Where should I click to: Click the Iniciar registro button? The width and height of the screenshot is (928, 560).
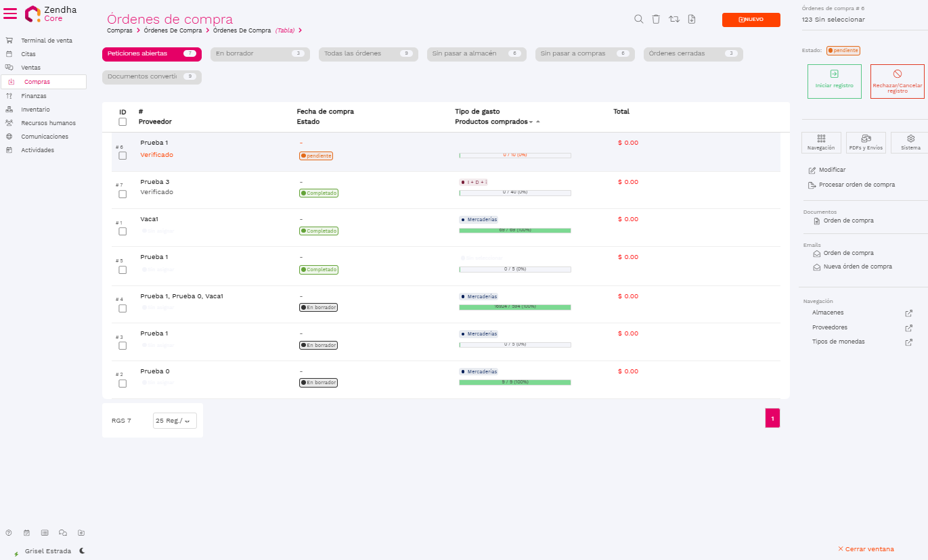pyautogui.click(x=834, y=81)
